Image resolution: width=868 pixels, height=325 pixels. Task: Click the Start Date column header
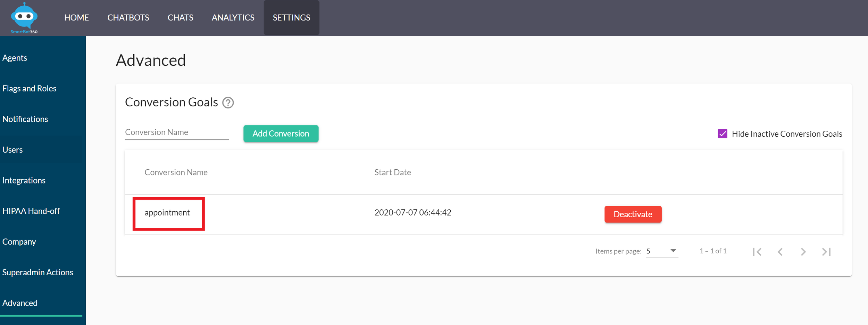point(392,172)
